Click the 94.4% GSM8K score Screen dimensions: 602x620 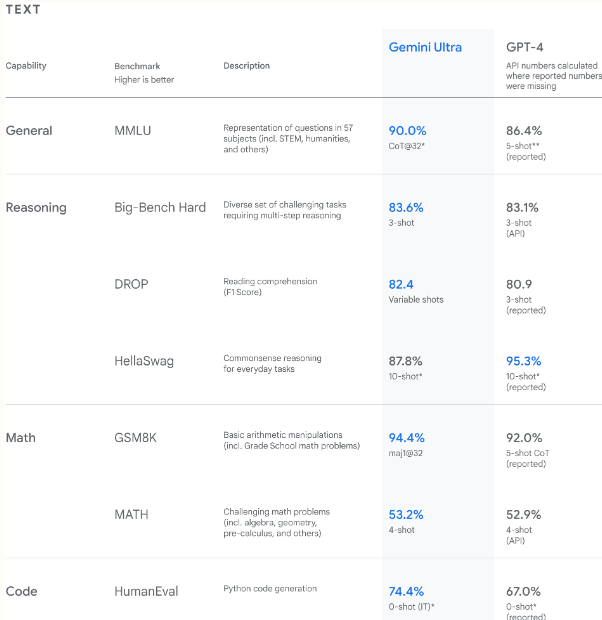407,438
